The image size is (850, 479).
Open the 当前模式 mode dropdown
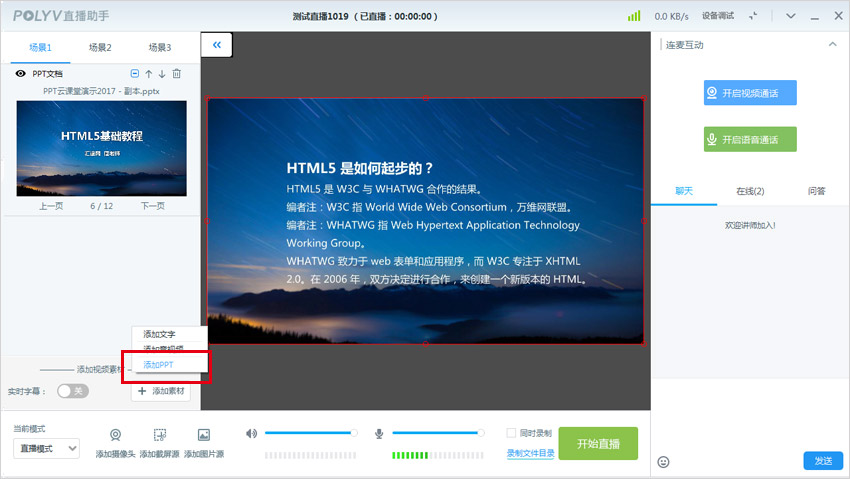coord(46,449)
